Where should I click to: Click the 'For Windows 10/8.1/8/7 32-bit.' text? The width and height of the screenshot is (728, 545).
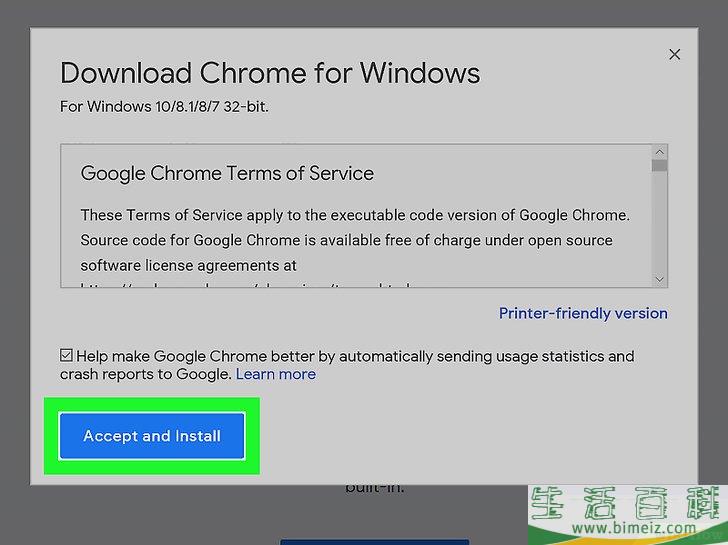point(164,107)
